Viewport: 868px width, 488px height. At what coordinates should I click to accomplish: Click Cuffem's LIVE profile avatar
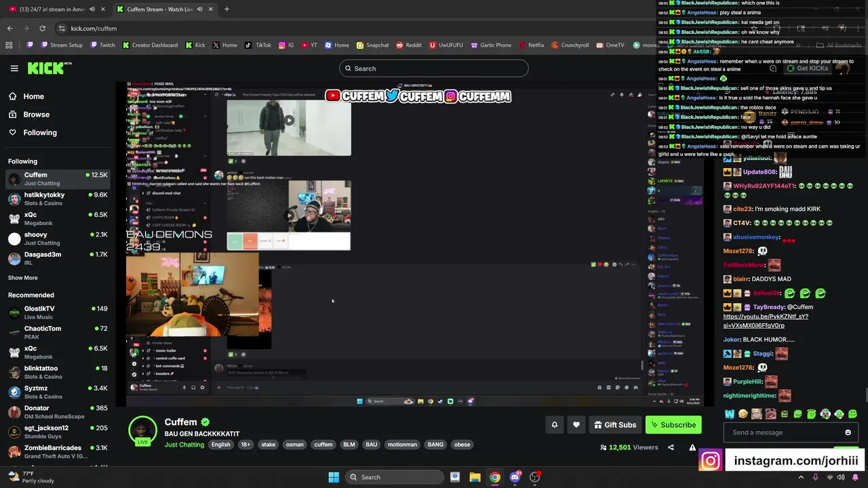(143, 431)
